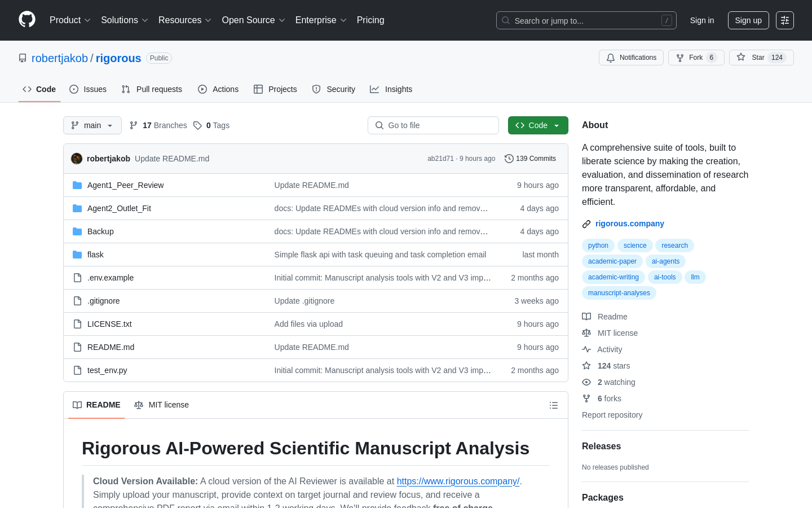Open the LICENSE.txt file
The width and height of the screenshot is (812, 508).
tap(109, 324)
